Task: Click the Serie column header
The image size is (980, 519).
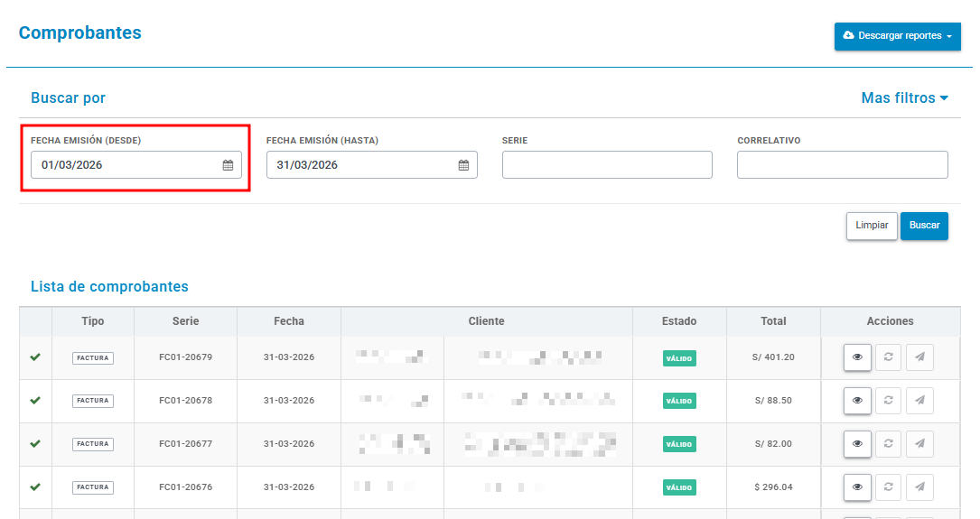Action: coord(186,321)
